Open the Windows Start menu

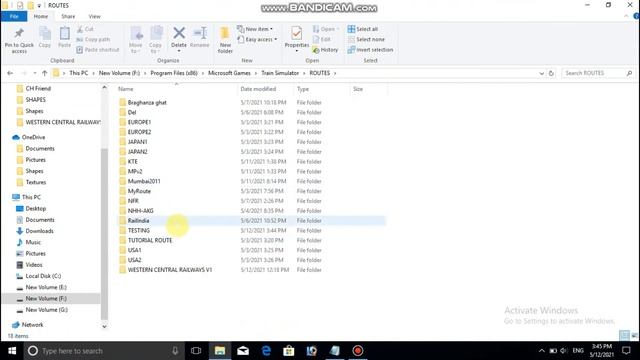pos(12,351)
